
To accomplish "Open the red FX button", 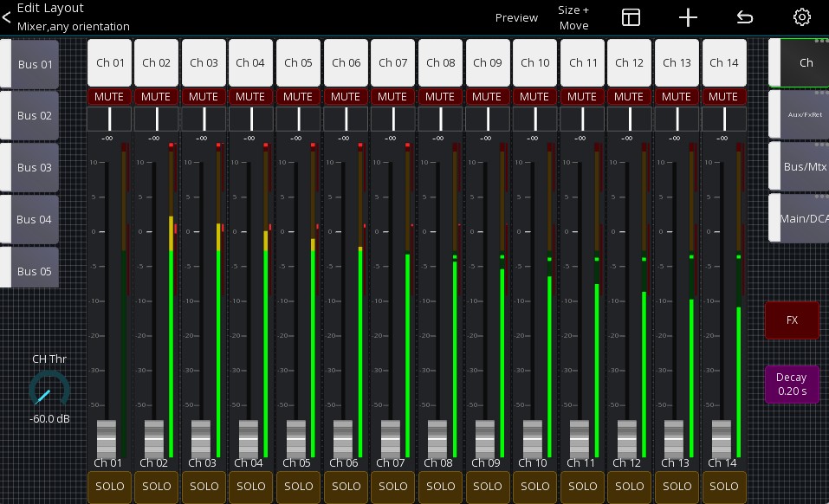I will click(792, 320).
